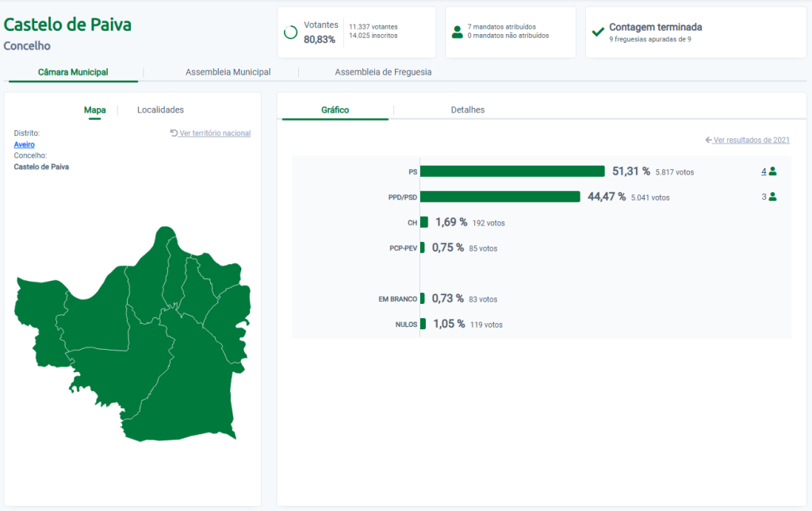This screenshot has width=812, height=511.
Task: Click the PS elected members person icon
Action: pos(772,171)
